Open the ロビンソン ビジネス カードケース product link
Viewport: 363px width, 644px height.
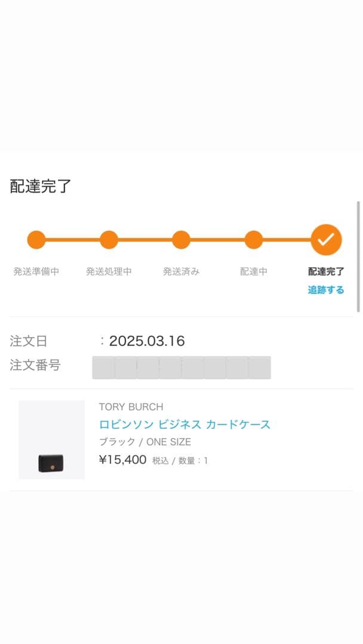tap(184, 425)
